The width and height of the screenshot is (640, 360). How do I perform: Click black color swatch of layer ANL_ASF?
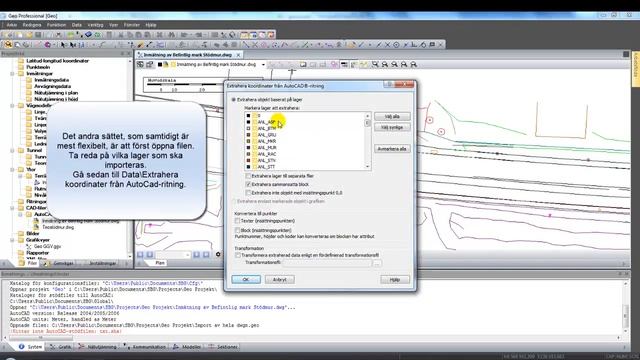pos(248,122)
